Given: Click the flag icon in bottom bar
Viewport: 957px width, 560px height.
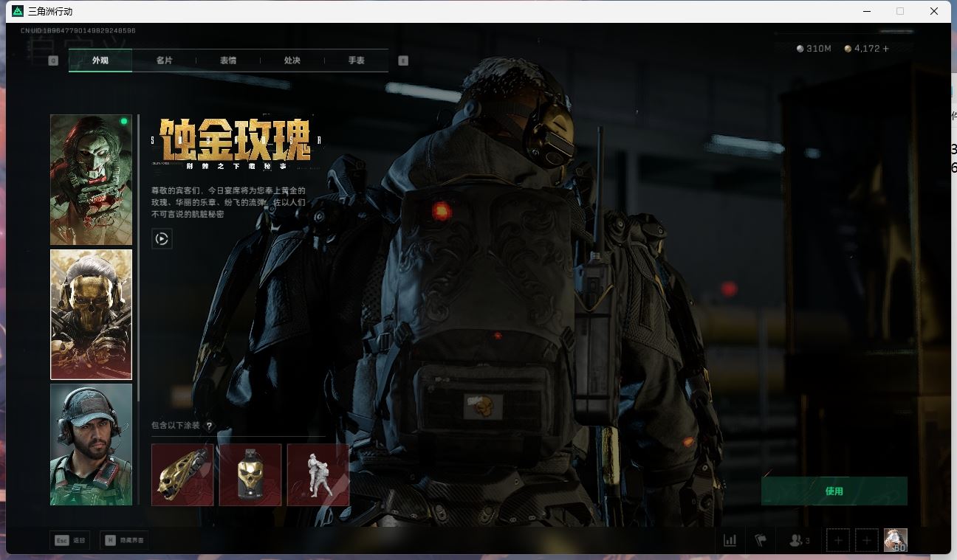Looking at the screenshot, I should (x=761, y=540).
